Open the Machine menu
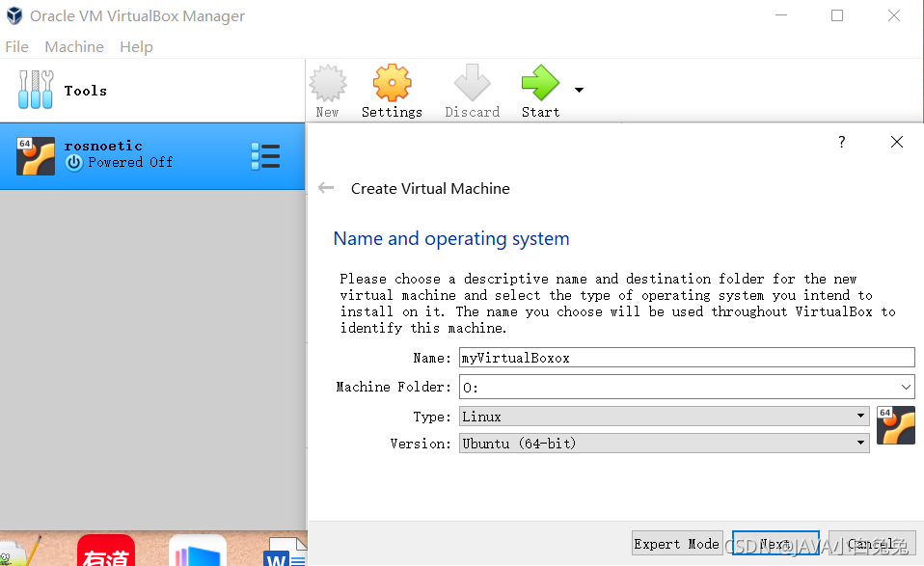This screenshot has height=566, width=924. coord(74,46)
